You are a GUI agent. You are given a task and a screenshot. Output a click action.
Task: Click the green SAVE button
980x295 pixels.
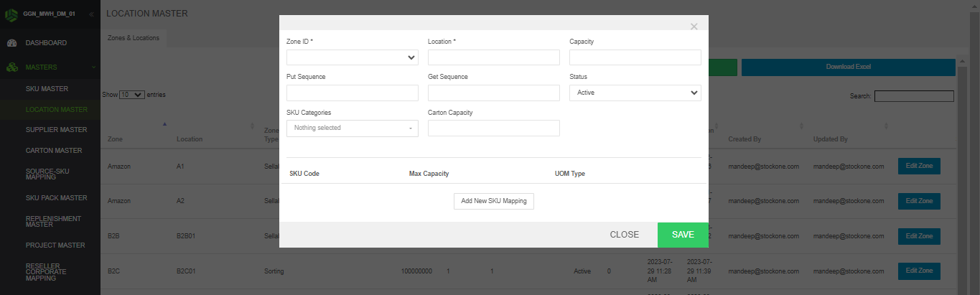tap(683, 235)
